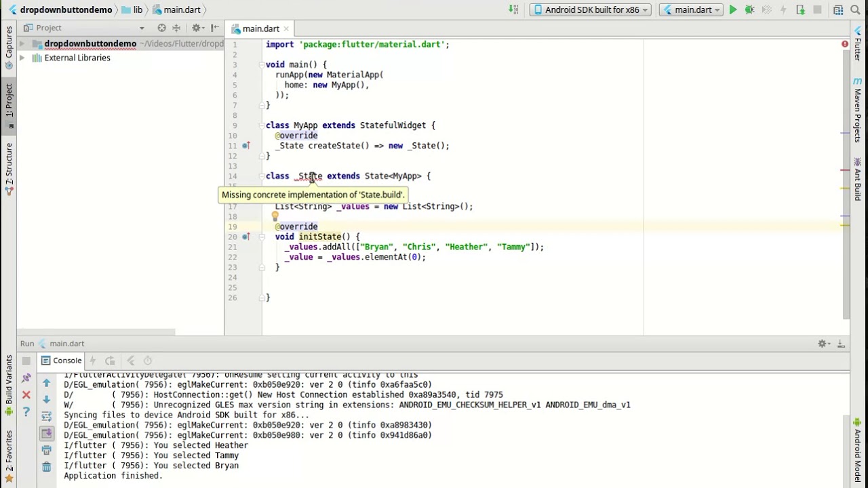Click the pin tab icon in Run panel
The image size is (868, 488).
[x=26, y=378]
